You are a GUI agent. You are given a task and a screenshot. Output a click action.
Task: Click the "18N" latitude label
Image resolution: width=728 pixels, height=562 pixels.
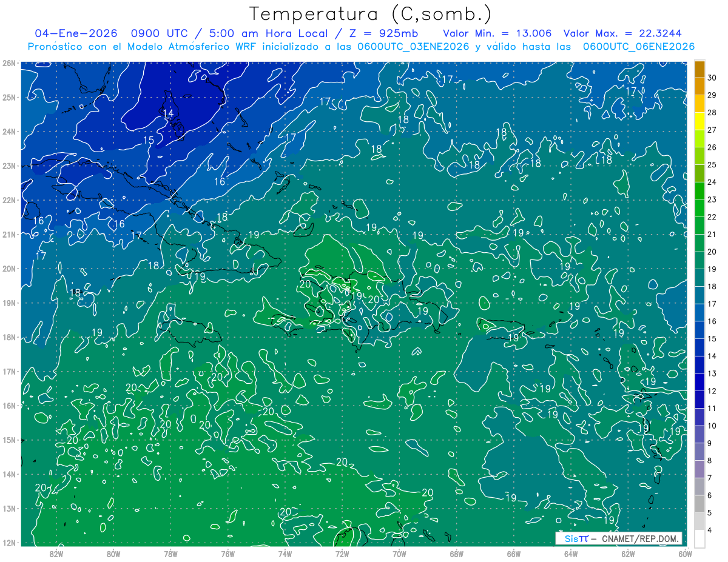pos(9,337)
